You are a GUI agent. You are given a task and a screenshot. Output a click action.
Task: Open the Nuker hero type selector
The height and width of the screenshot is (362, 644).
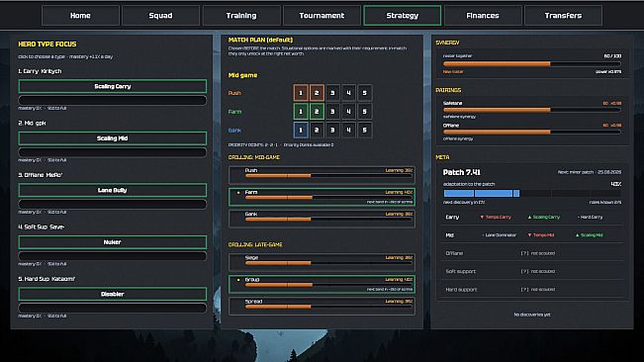[x=112, y=242]
